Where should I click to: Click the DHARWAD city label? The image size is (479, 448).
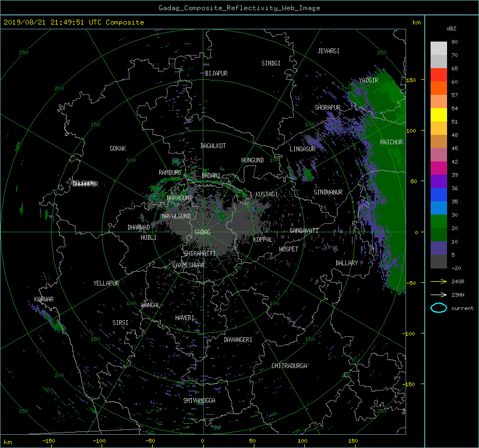tap(138, 227)
